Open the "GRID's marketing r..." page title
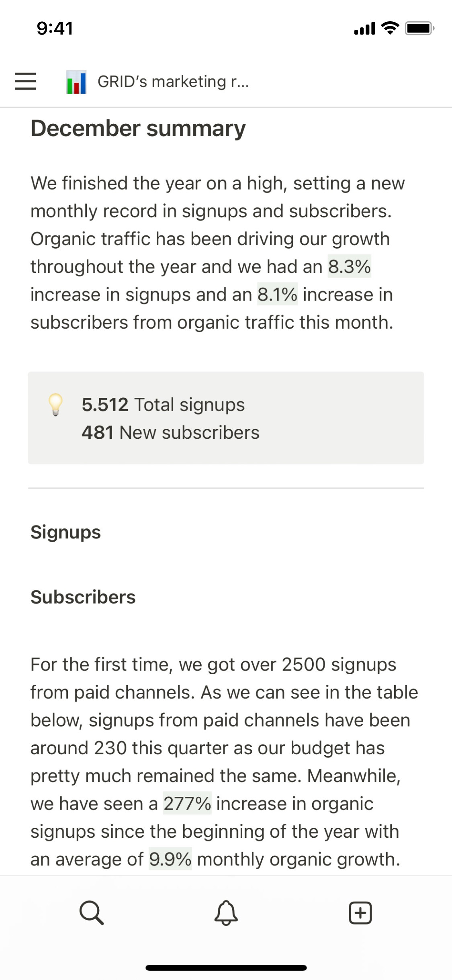This screenshot has width=452, height=980. coord(173,82)
